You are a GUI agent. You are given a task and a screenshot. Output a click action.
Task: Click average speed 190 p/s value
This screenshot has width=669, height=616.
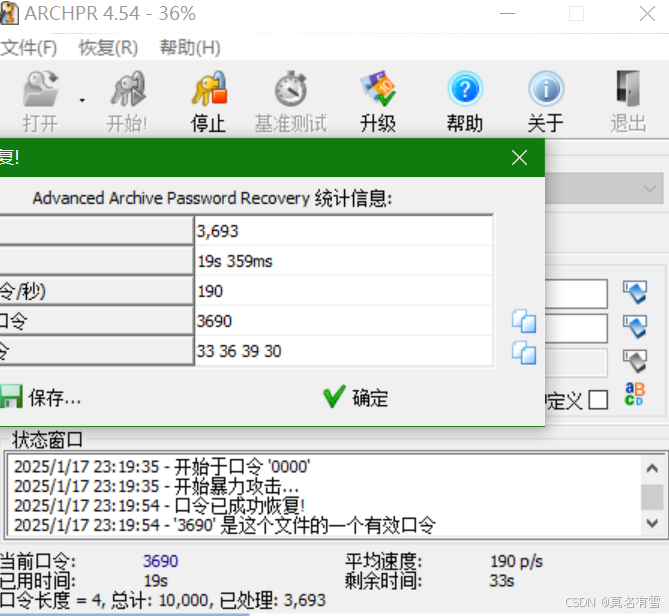(x=516, y=561)
